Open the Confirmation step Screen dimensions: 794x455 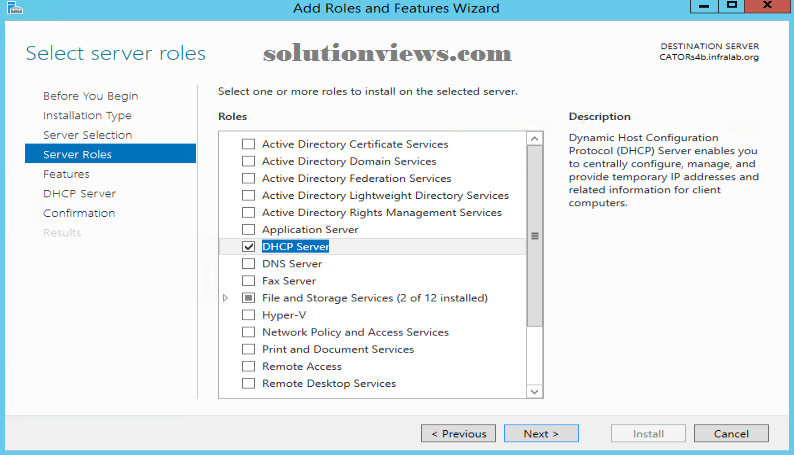[79, 213]
